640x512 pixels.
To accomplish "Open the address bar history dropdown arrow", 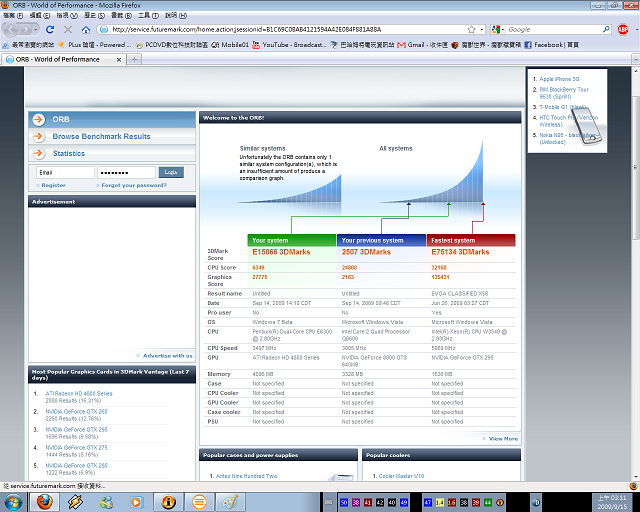I will coord(482,29).
